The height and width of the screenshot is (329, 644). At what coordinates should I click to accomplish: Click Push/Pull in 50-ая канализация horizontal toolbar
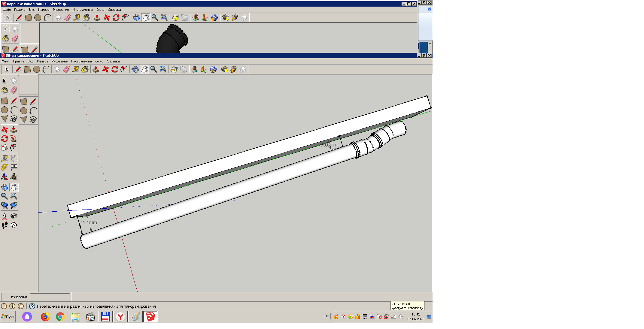(x=96, y=69)
